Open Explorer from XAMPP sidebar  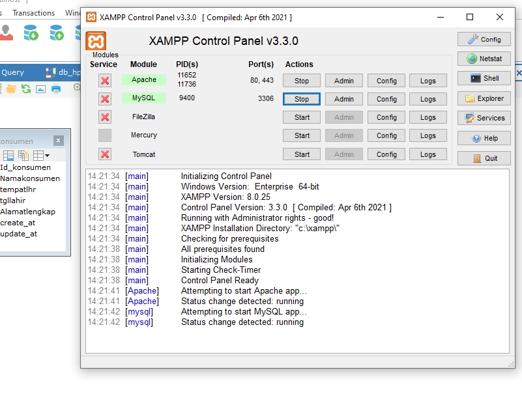484,98
